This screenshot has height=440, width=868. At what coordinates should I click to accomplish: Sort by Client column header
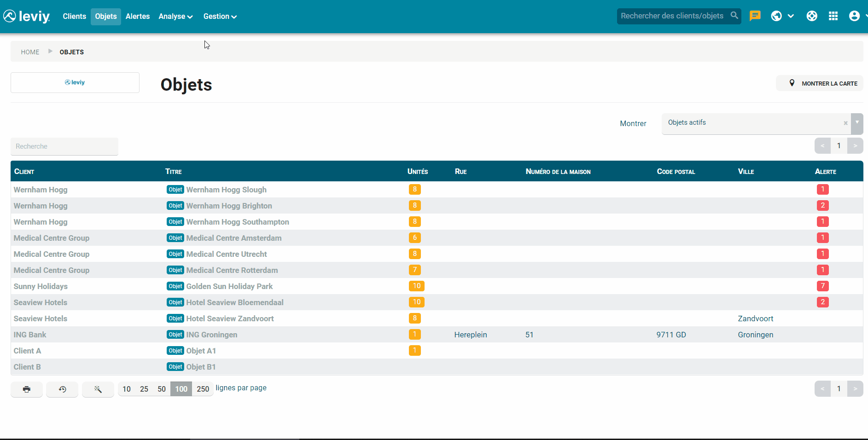24,172
